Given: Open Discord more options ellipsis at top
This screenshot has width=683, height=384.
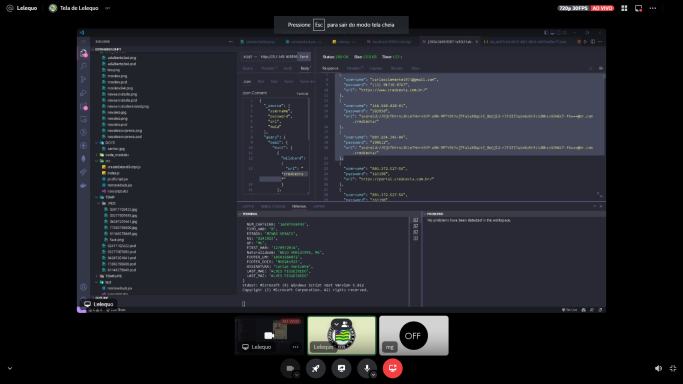Looking at the screenshot, I should [x=653, y=8].
